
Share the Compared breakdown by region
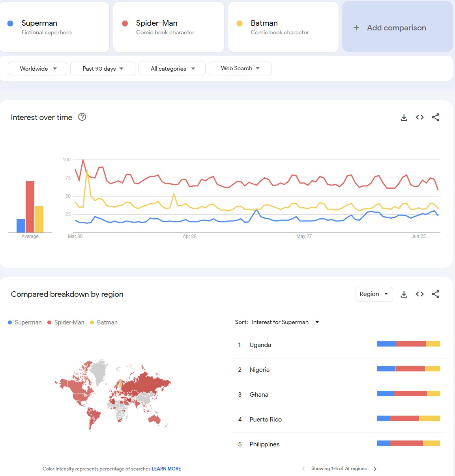click(x=435, y=294)
